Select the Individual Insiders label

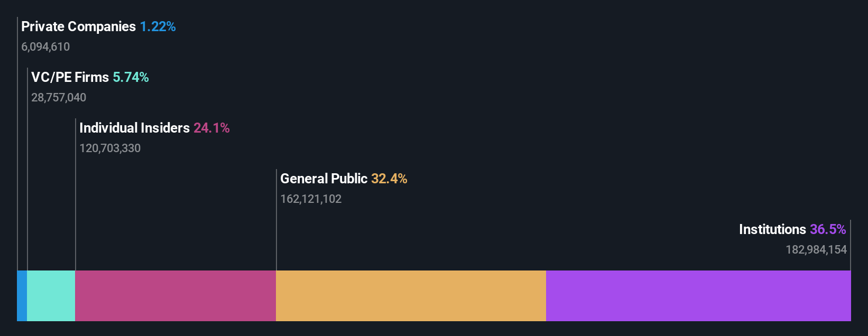[x=134, y=128]
